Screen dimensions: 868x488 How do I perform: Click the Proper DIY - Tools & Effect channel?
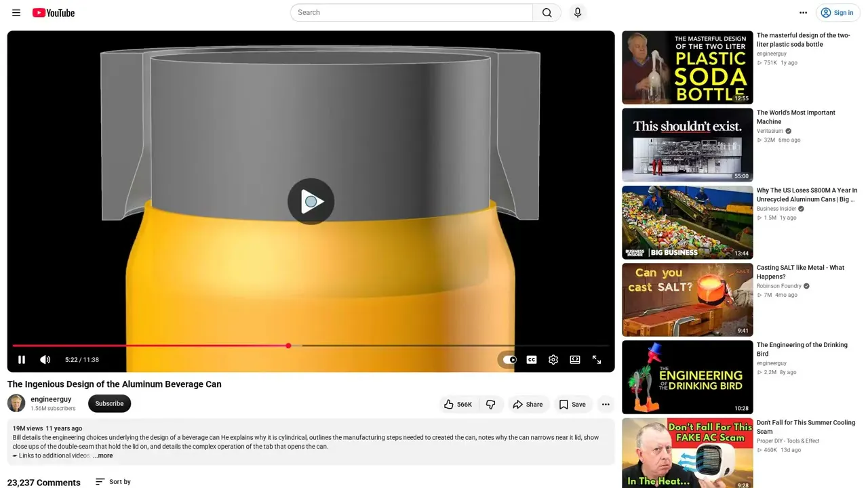[x=788, y=441]
